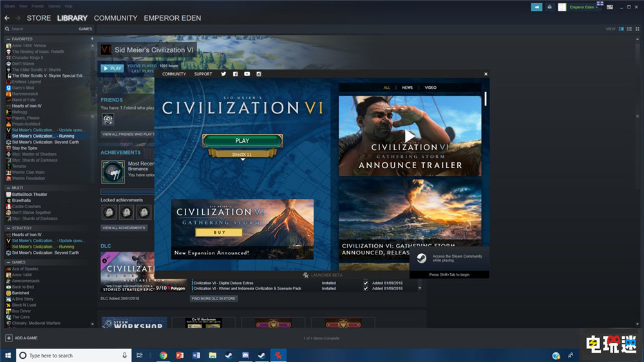This screenshot has height=362, width=644.
Task: Click View All Achievements button
Action: click(124, 227)
